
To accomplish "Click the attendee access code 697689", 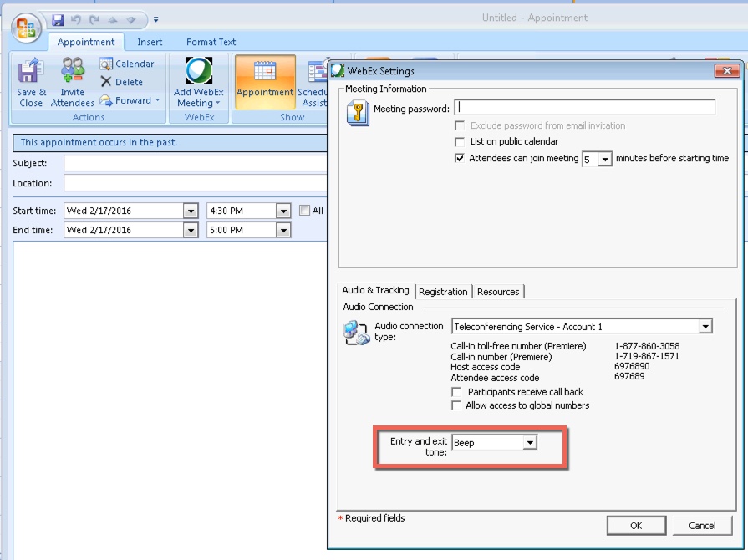I will click(629, 376).
